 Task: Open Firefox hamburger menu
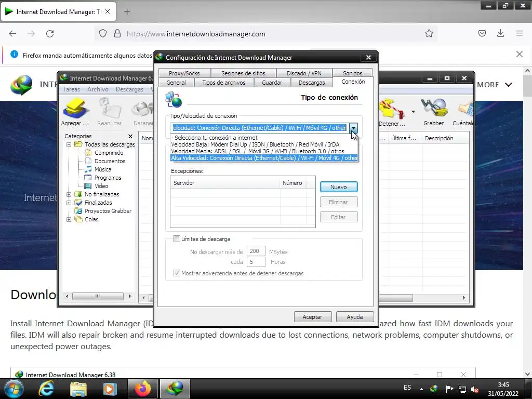520,33
